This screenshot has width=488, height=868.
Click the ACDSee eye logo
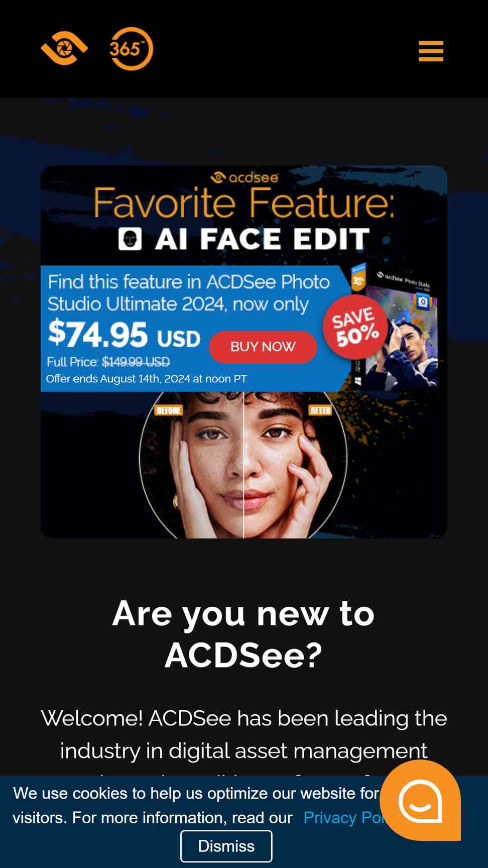[x=64, y=48]
